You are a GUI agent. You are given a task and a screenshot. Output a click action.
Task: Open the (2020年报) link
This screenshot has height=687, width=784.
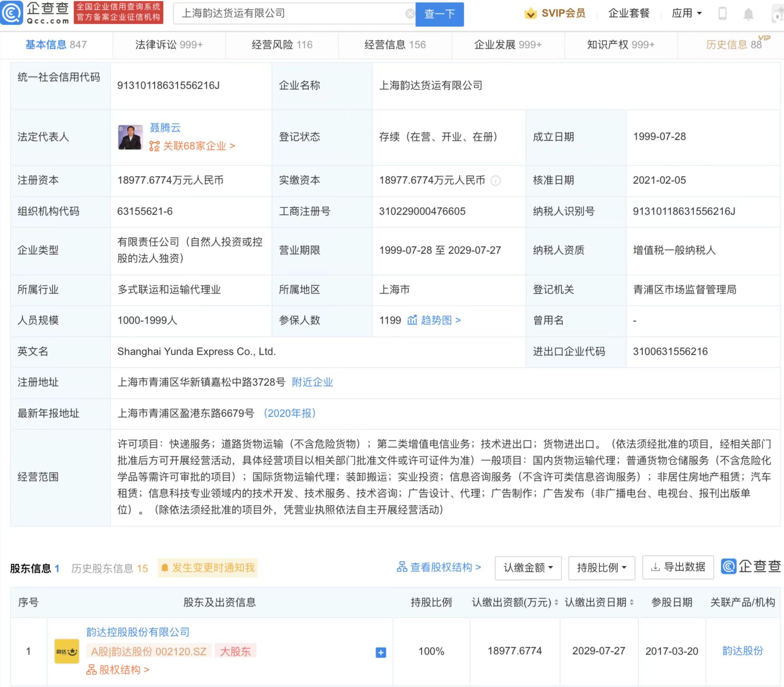289,413
